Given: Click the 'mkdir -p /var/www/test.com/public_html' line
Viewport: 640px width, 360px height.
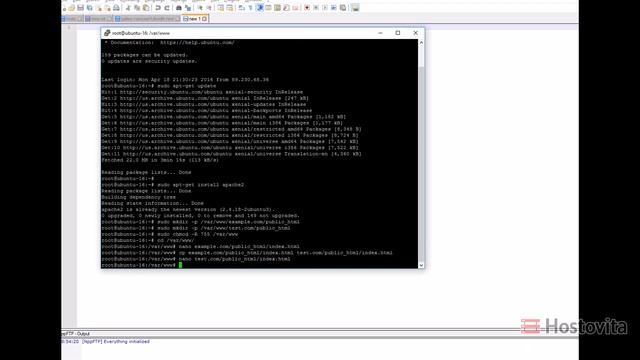Looking at the screenshot, I should tap(196, 228).
